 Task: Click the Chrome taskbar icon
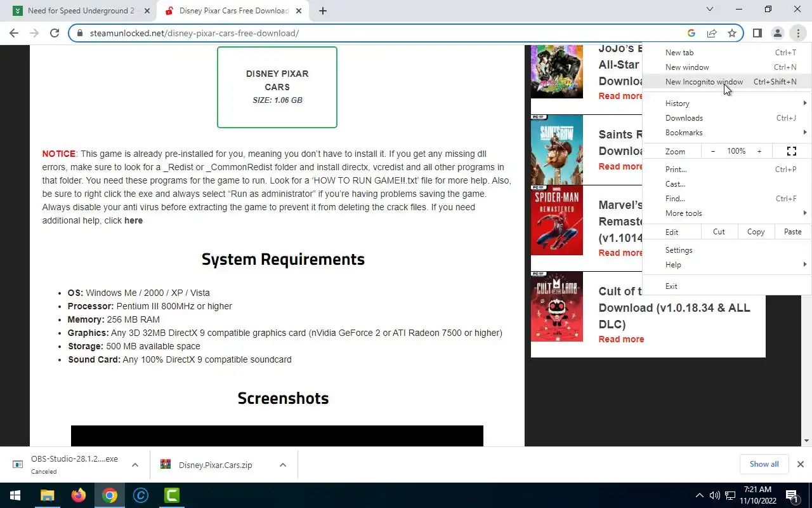(110, 495)
